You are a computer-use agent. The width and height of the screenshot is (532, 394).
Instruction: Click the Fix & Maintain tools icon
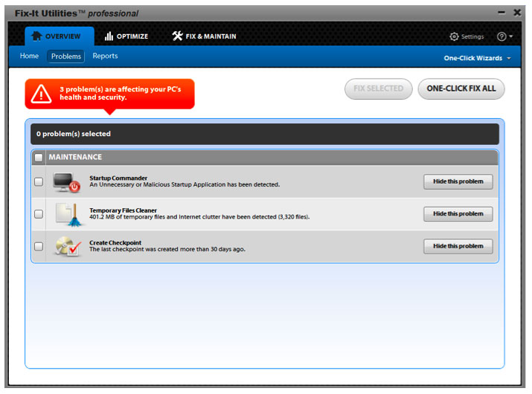pos(177,36)
